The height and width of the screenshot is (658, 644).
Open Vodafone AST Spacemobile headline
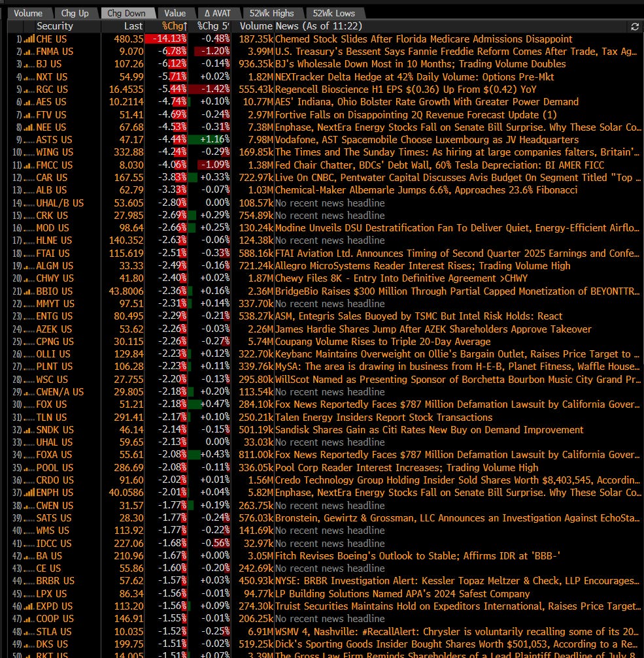pos(426,140)
